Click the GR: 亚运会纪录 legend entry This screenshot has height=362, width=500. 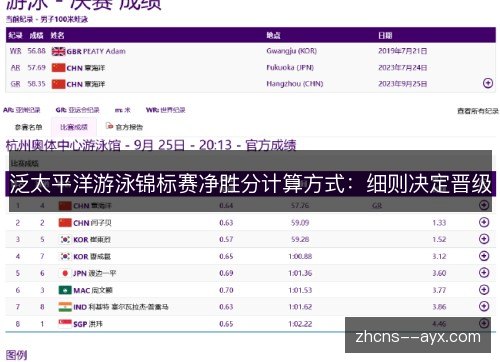click(77, 110)
